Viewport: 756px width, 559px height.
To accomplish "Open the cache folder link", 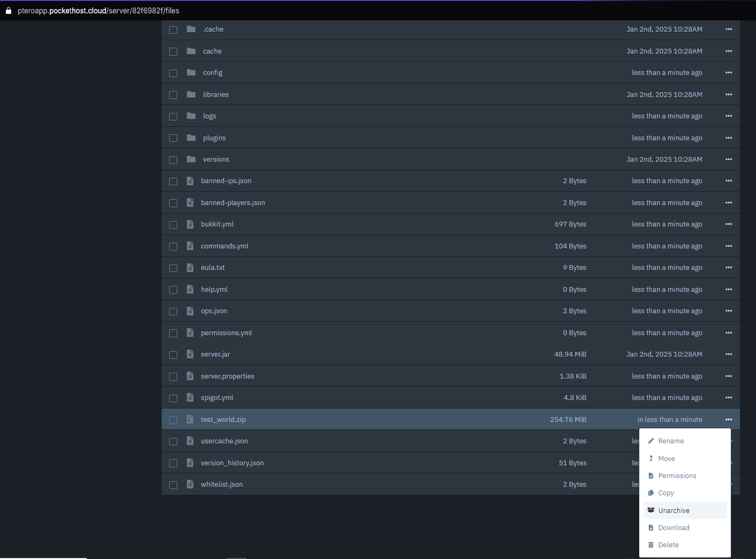I will click(x=212, y=51).
